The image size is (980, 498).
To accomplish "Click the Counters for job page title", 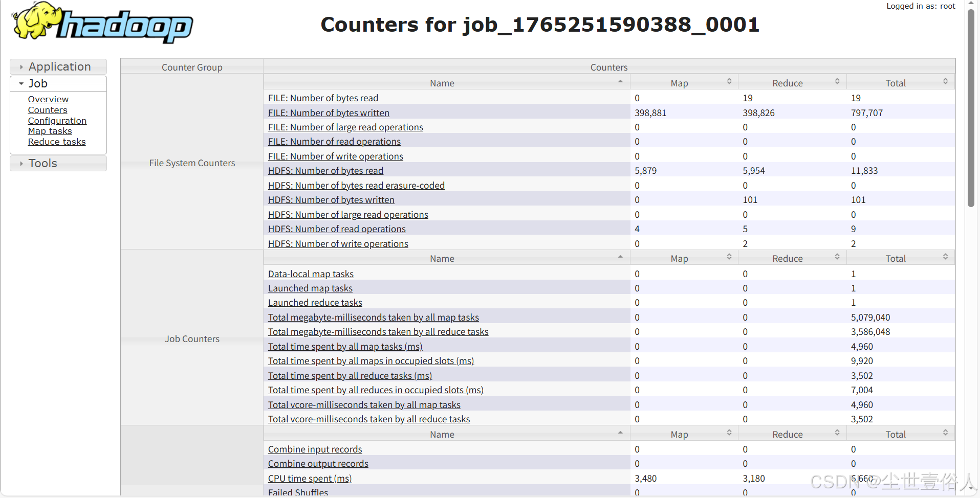I will click(x=540, y=25).
